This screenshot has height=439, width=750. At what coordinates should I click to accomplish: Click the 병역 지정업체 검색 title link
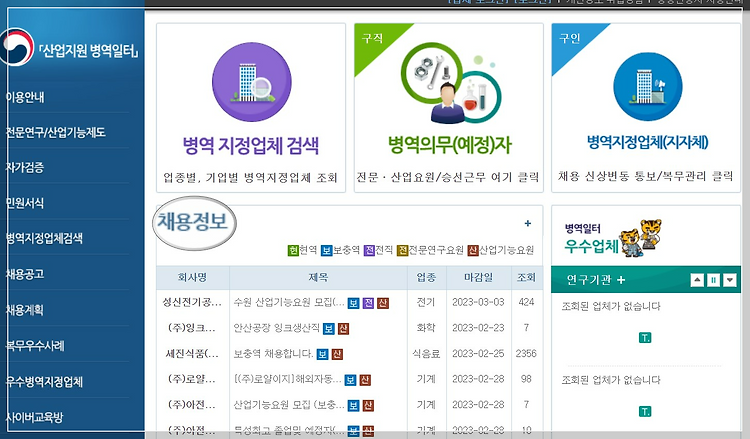point(251,145)
